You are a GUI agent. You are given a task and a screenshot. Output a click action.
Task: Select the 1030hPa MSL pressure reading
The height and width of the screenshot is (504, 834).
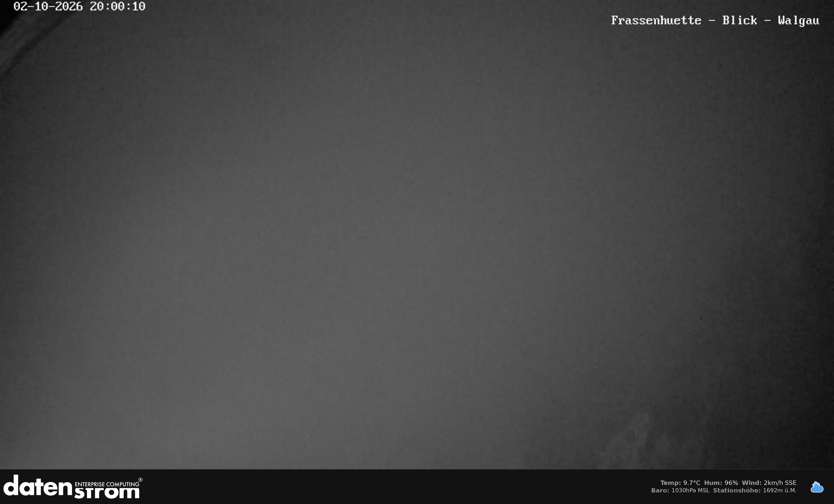pos(690,490)
